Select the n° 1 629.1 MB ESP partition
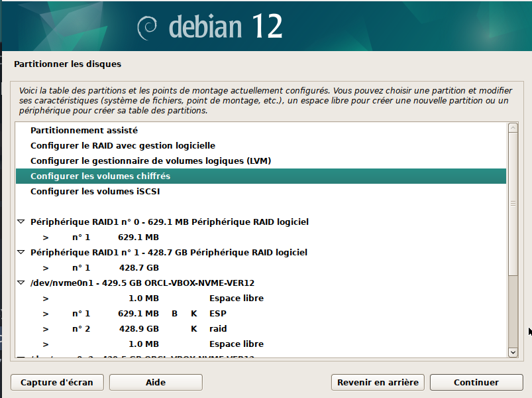Image resolution: width=532 pixels, height=398 pixels. (261, 314)
